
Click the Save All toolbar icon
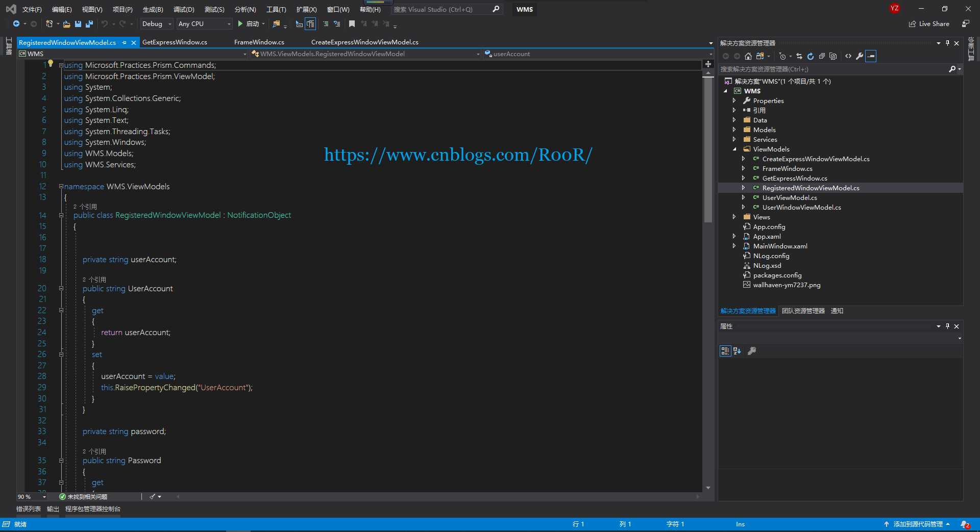[x=89, y=24]
